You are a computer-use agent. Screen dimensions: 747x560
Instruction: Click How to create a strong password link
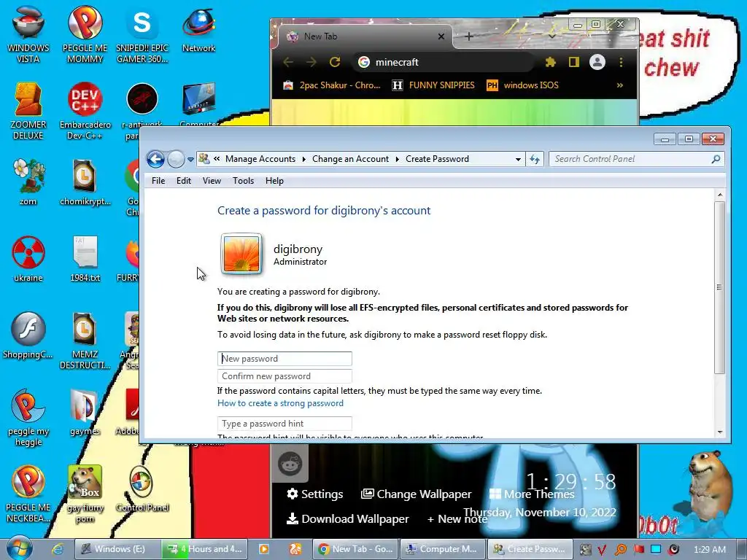click(280, 403)
